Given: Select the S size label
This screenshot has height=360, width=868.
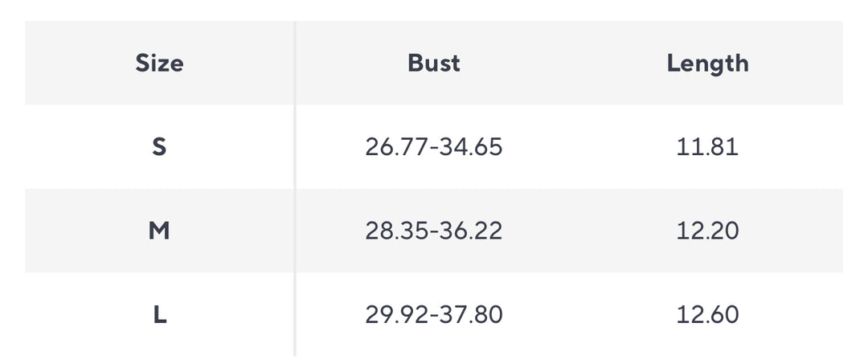Looking at the screenshot, I should 159,147.
